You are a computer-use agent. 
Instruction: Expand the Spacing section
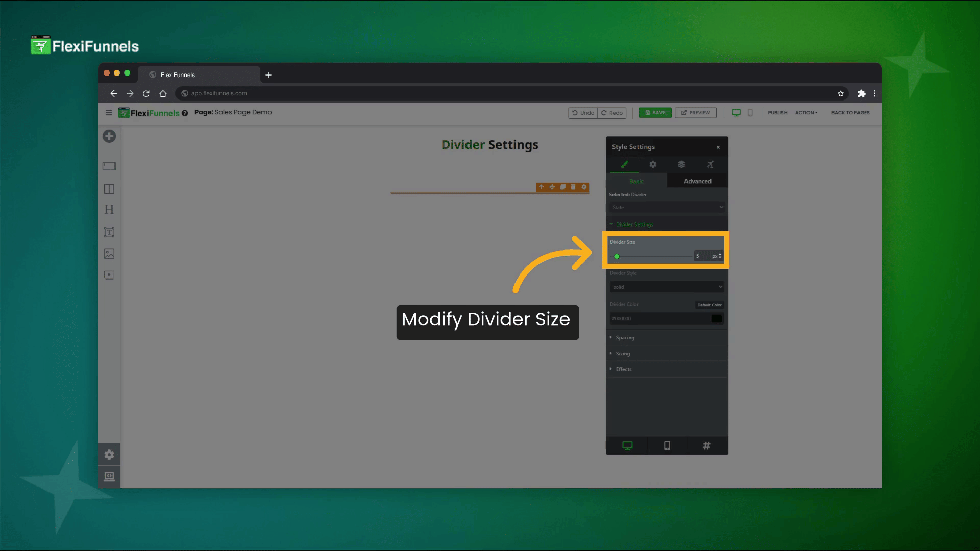[625, 338]
